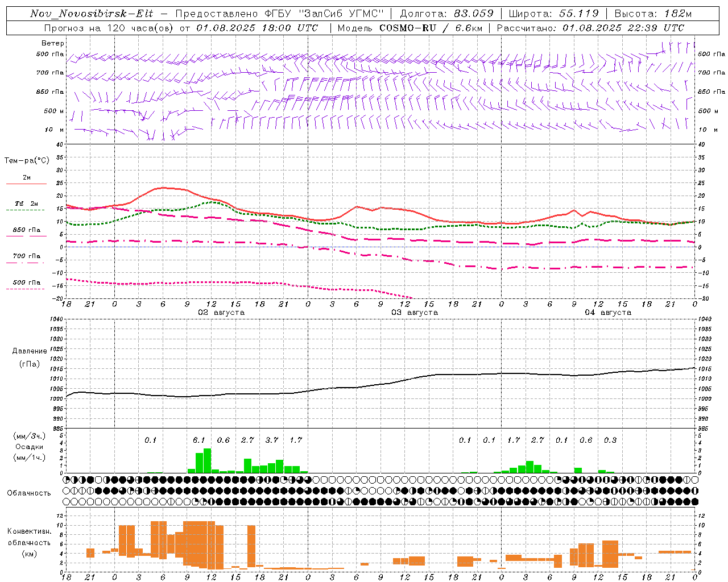
Task: Click the red 2м temperature legend line
Action: coord(26,184)
